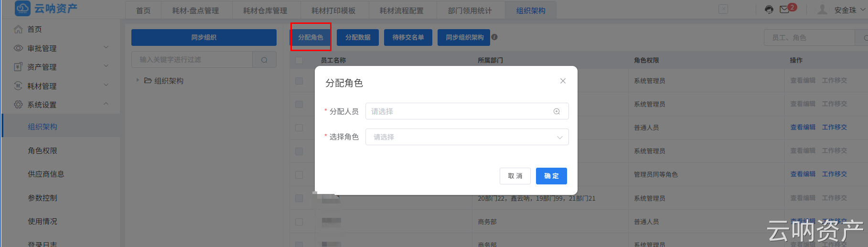Image resolution: width=868 pixels, height=247 pixels.
Task: Open the 分配人员 selection field
Action: [467, 111]
